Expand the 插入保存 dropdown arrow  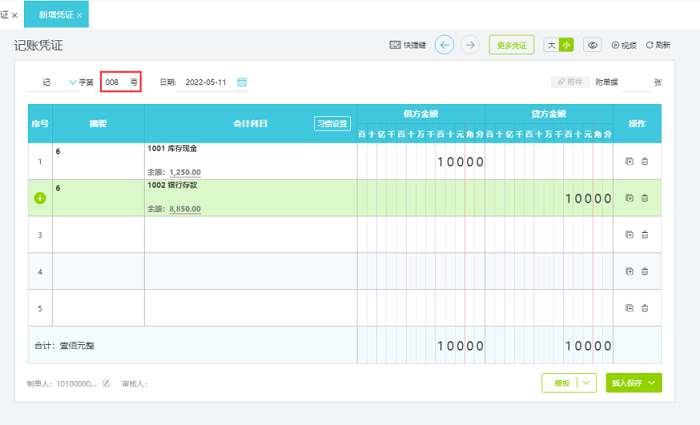coord(652,382)
